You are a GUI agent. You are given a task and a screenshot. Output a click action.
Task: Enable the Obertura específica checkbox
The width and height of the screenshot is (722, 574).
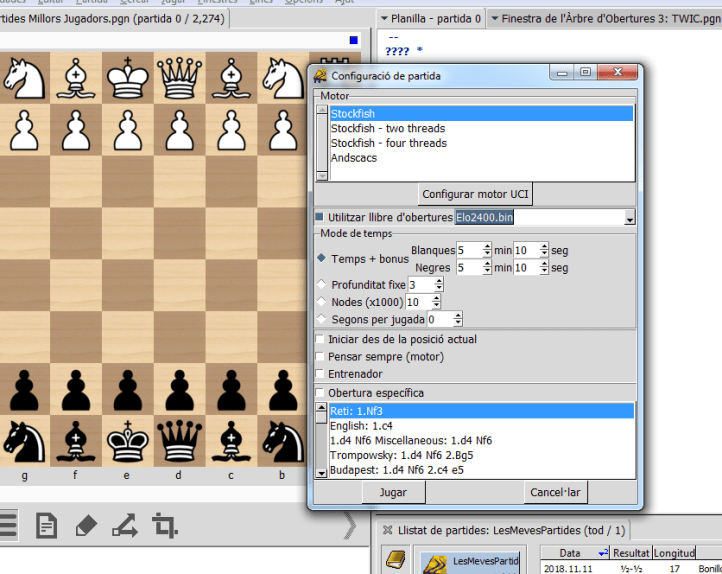320,393
